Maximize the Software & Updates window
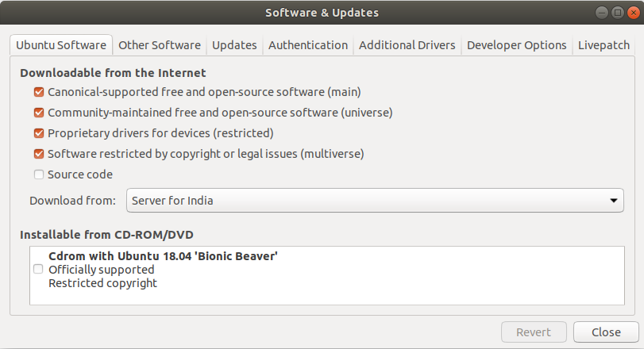Image resolution: width=644 pixels, height=349 pixels. [x=617, y=13]
